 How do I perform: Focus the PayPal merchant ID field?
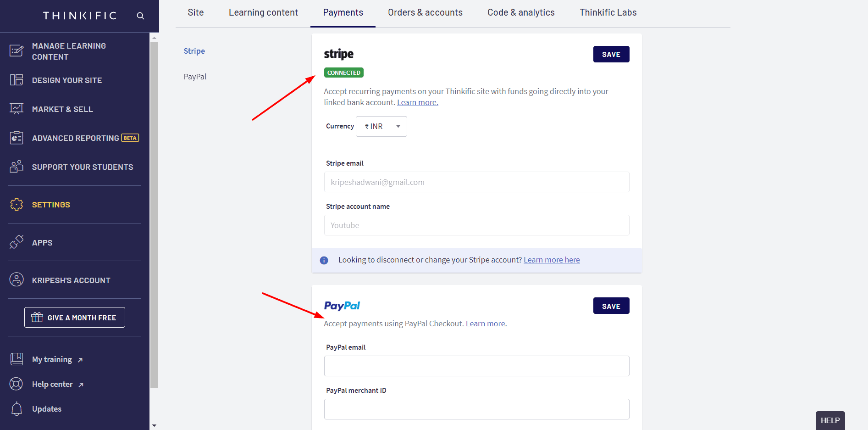coord(476,409)
